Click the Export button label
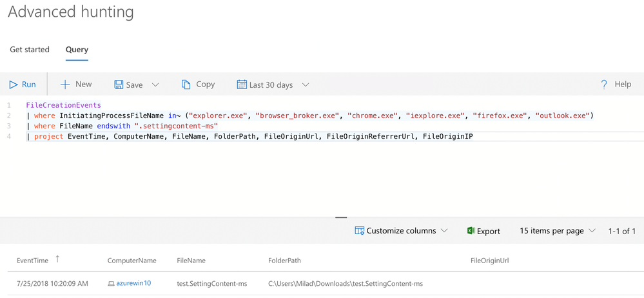Image resolution: width=644 pixels, height=298 pixels. click(489, 232)
